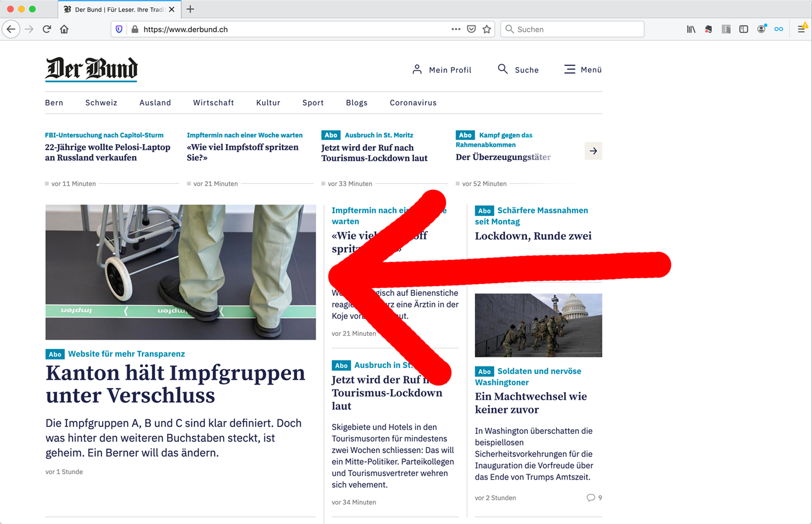
Task: Click the browser forward arrow
Action: 29,29
